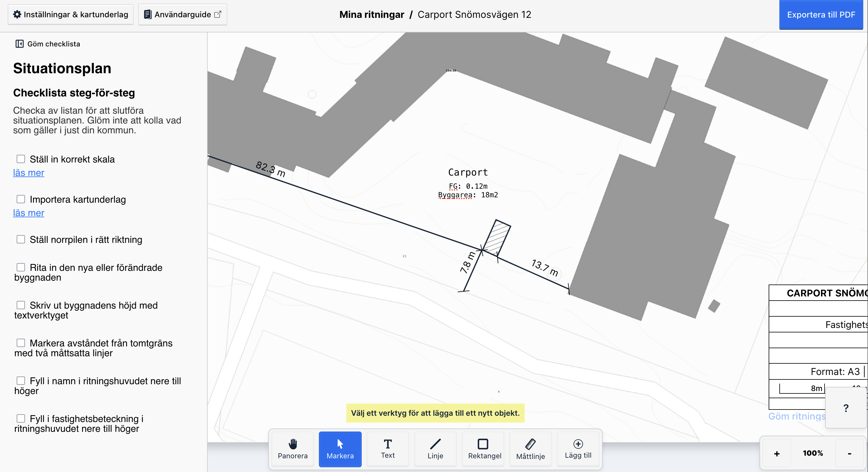868x472 pixels.
Task: Select the Markera pointer tool
Action: point(340,449)
